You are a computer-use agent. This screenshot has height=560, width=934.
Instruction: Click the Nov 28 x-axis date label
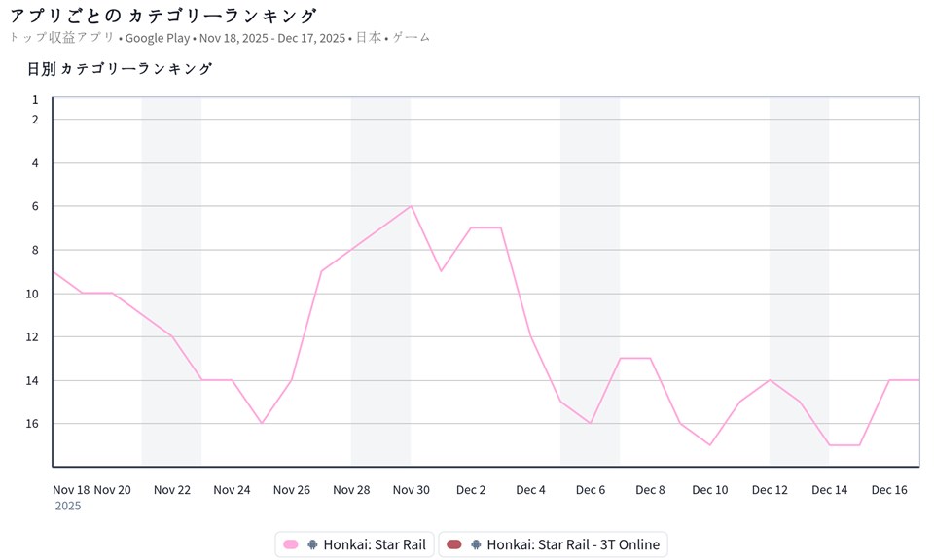[x=351, y=490]
